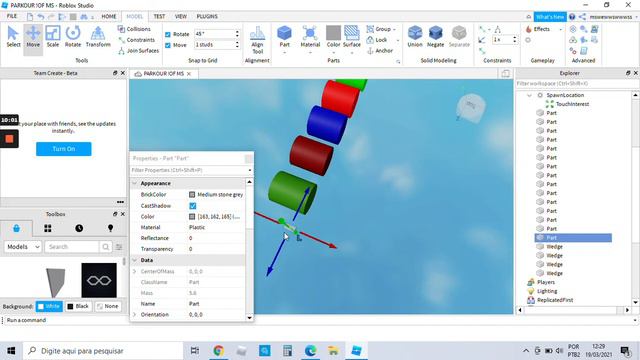
Task: Click the Separate solid-modeling tool
Action: (x=459, y=37)
